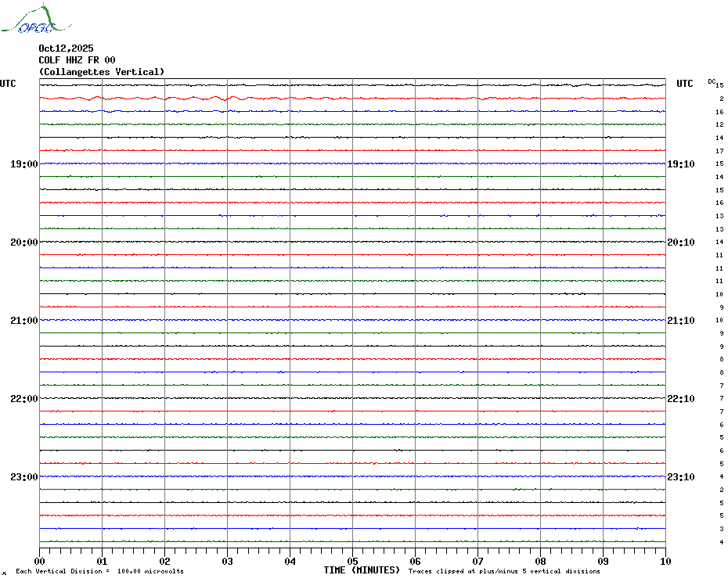Click the wavy red trace near top
Viewport: 728px width, 582px height.
coord(157,99)
